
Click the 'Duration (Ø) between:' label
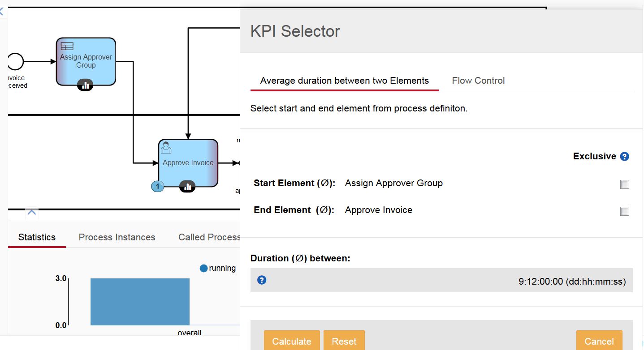300,258
